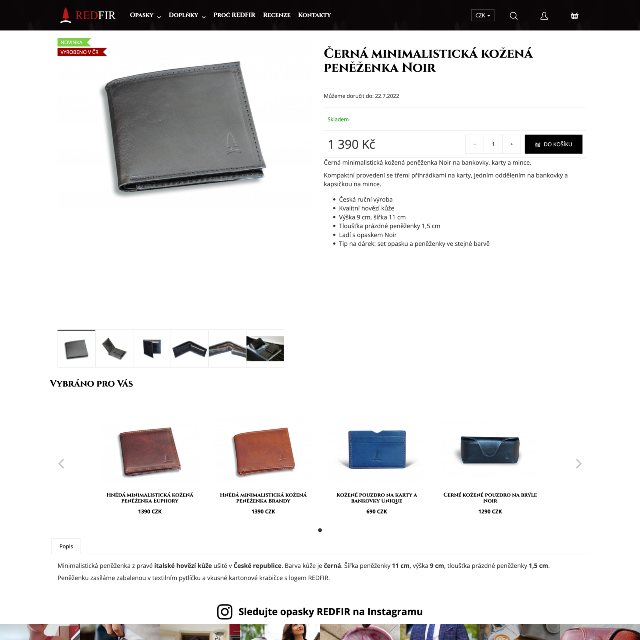
Task: Open the shopping cart basket icon
Action: (x=574, y=16)
